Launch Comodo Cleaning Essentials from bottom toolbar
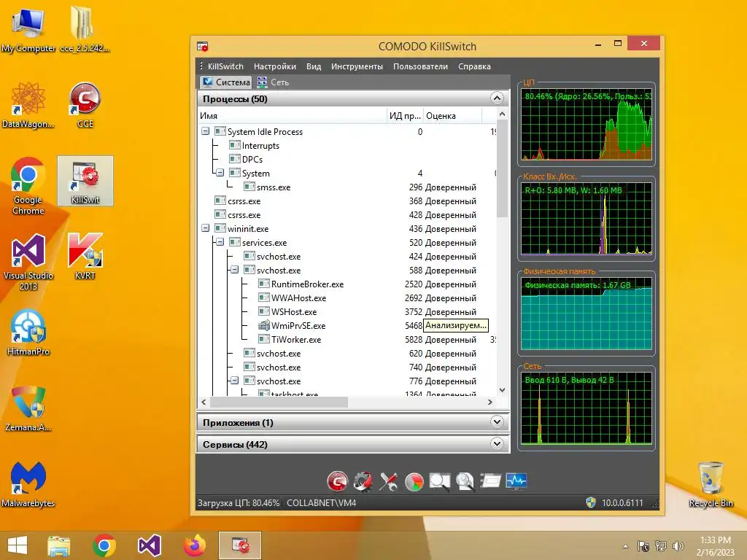The image size is (747, 560). pos(338,481)
